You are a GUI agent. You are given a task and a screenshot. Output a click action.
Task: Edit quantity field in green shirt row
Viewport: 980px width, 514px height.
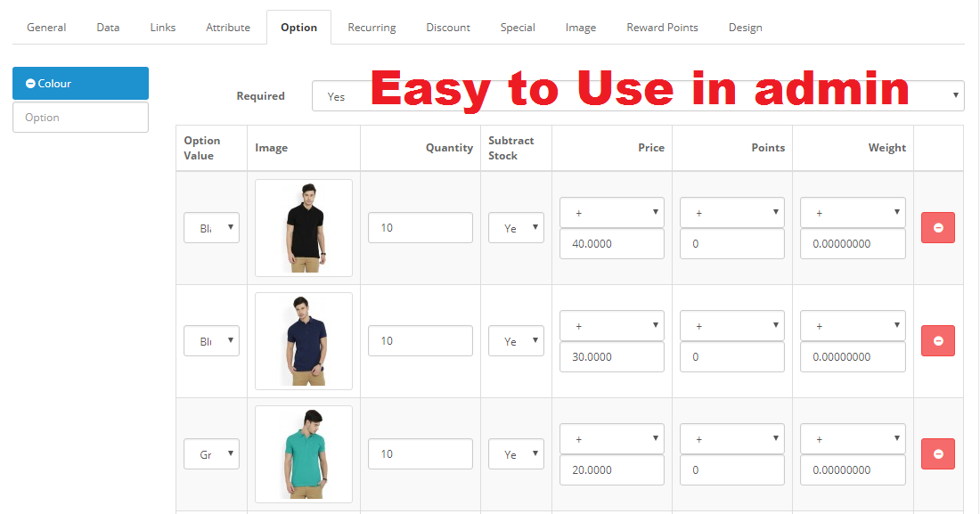coord(420,454)
